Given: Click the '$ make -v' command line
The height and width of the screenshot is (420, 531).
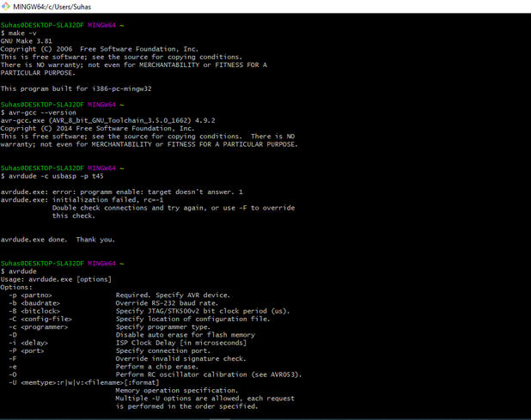Looking at the screenshot, I should click(x=19, y=33).
